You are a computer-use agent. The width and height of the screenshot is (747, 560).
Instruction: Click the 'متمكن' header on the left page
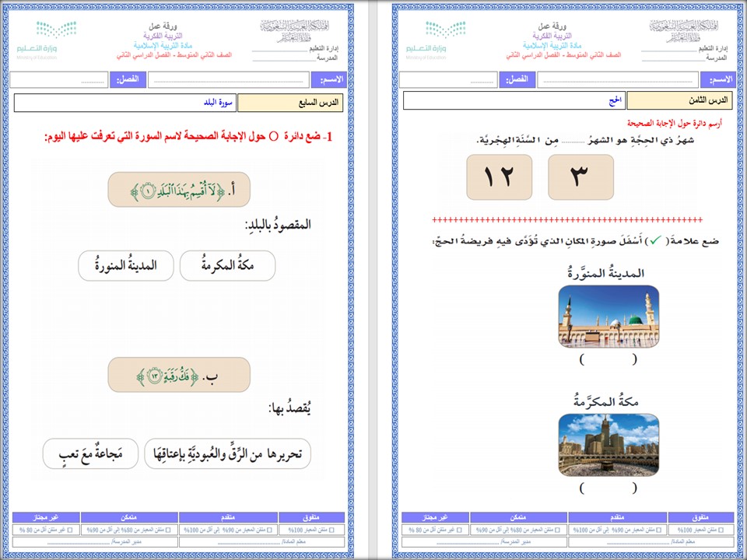tap(129, 518)
